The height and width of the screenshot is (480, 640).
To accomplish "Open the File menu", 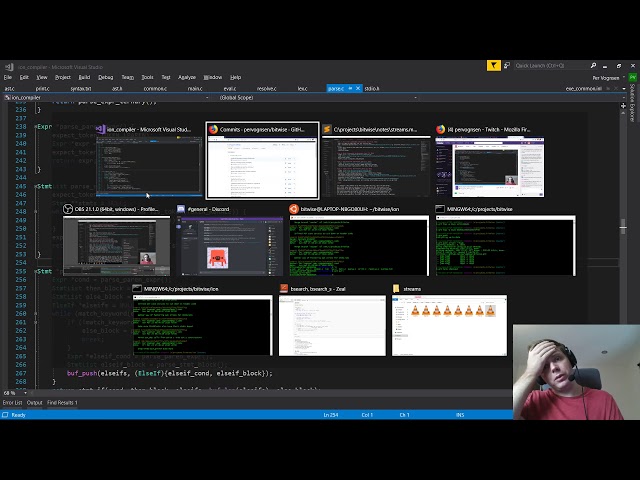I will tap(8, 77).
